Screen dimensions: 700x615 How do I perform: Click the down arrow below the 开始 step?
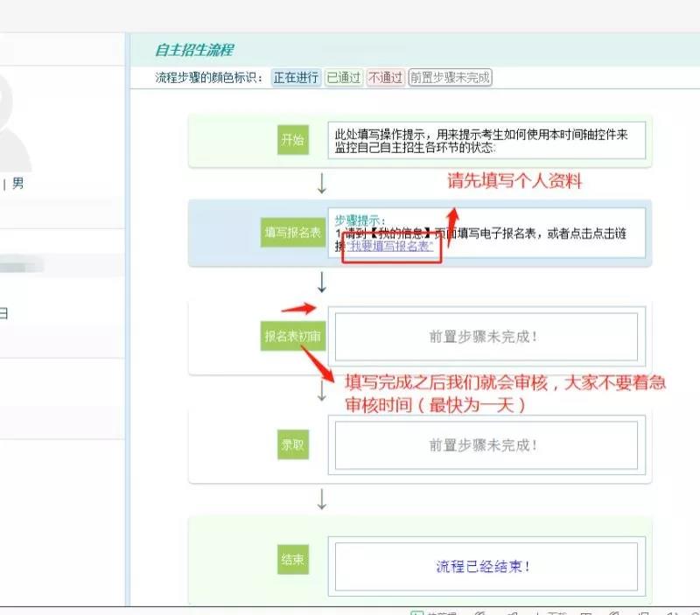point(321,183)
